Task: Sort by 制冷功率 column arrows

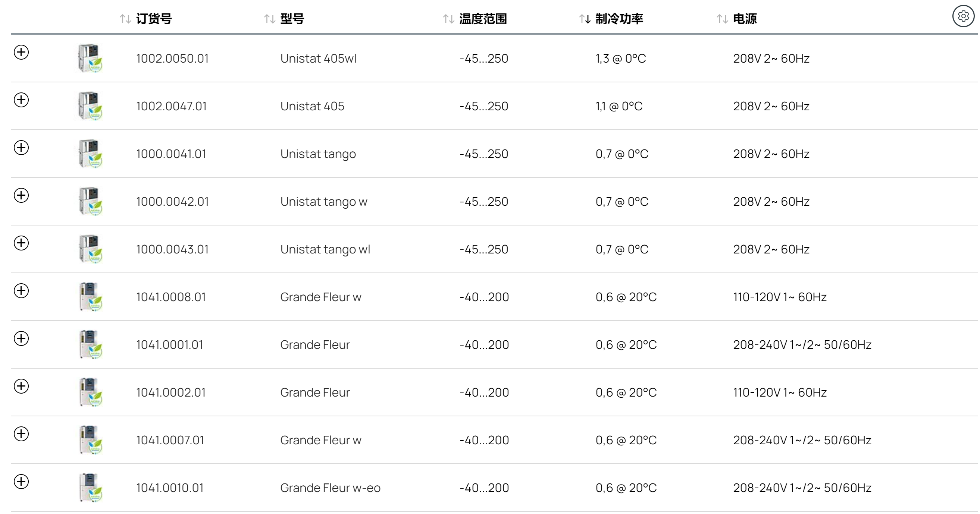Action: pyautogui.click(x=585, y=19)
